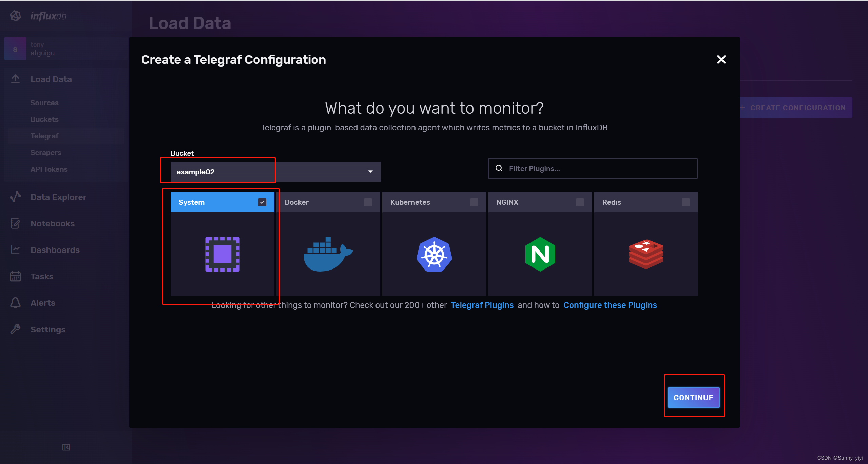
Task: Open the Settings wrench icon
Action: (x=15, y=329)
